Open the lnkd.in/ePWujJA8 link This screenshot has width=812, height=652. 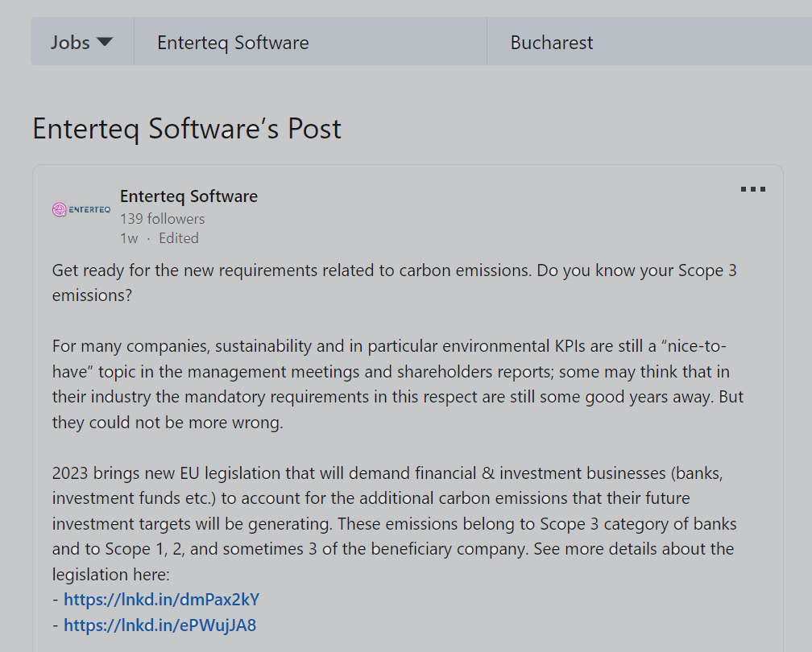click(160, 625)
